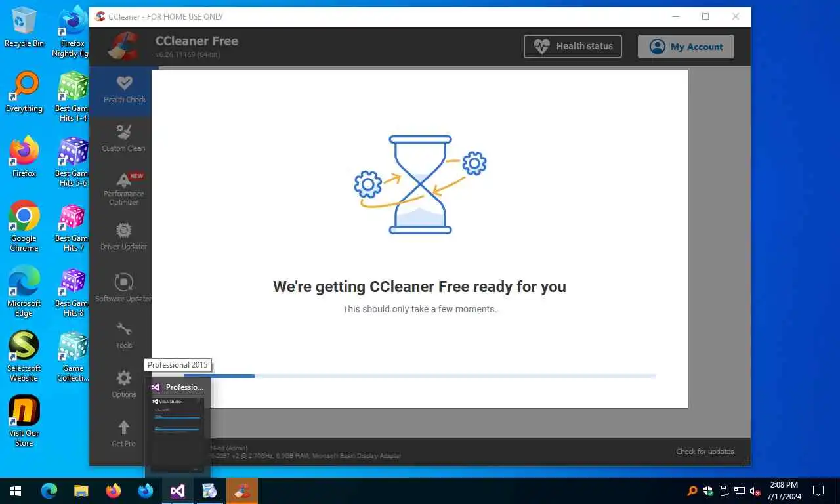Image resolution: width=840 pixels, height=504 pixels.
Task: Open Start menu
Action: click(x=16, y=491)
